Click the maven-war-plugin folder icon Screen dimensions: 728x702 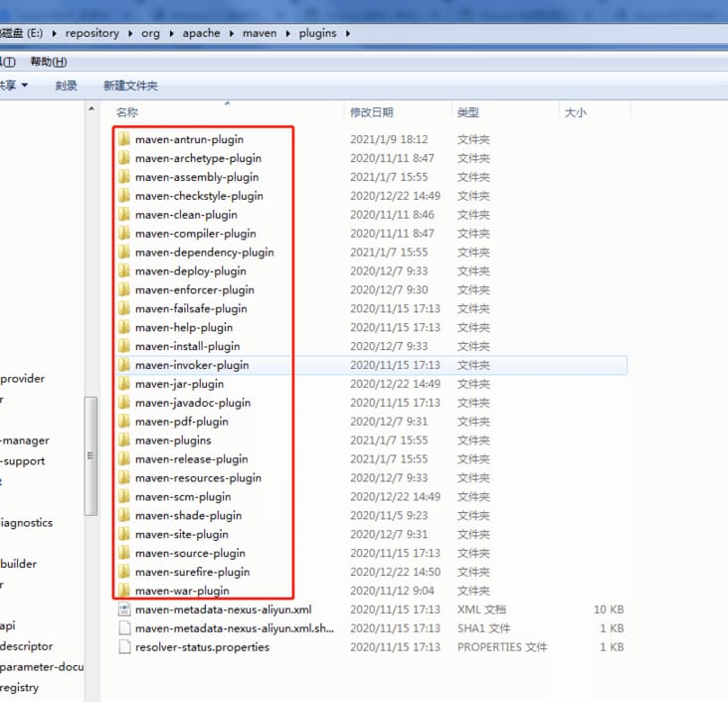pyautogui.click(x=124, y=590)
